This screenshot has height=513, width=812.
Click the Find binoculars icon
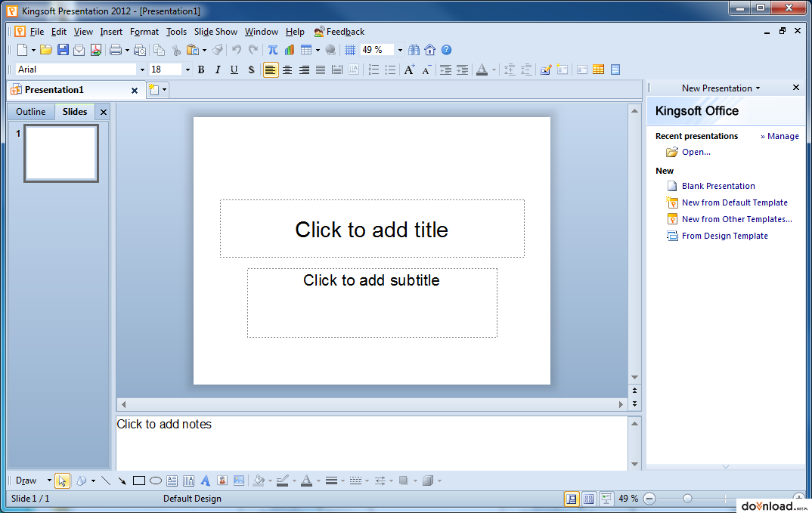(x=414, y=50)
